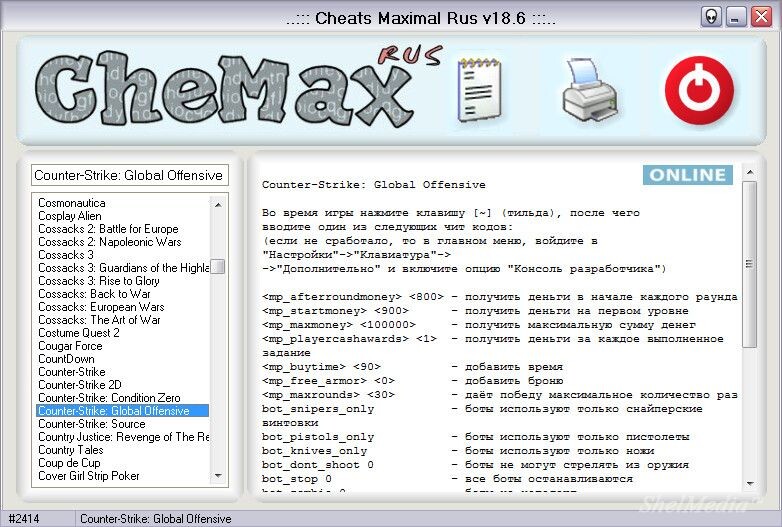Click cheat text panel scroll down arrow
This screenshot has width=782, height=527.
pyautogui.click(x=750, y=483)
